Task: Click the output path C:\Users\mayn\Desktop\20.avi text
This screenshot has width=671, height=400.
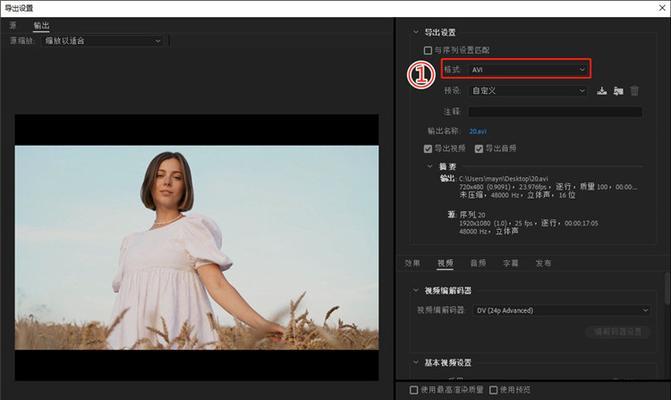Action: 503,179
